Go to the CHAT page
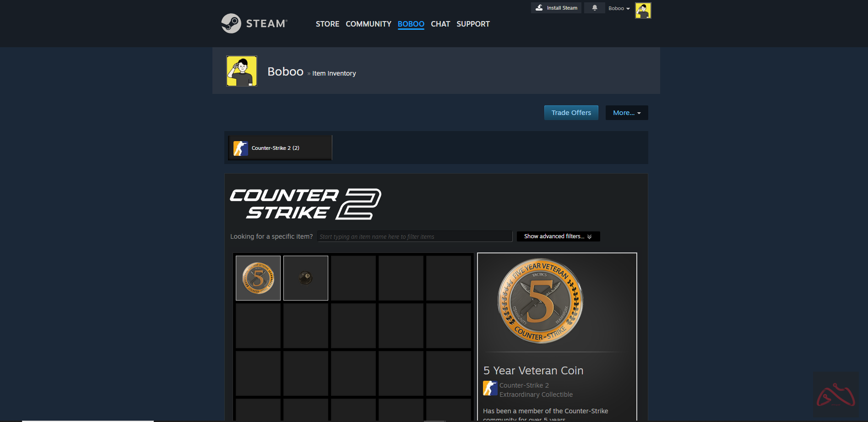 440,24
